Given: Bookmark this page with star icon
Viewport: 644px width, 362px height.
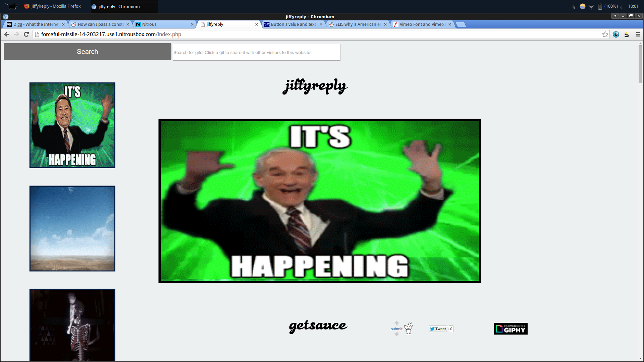Looking at the screenshot, I should 605,35.
